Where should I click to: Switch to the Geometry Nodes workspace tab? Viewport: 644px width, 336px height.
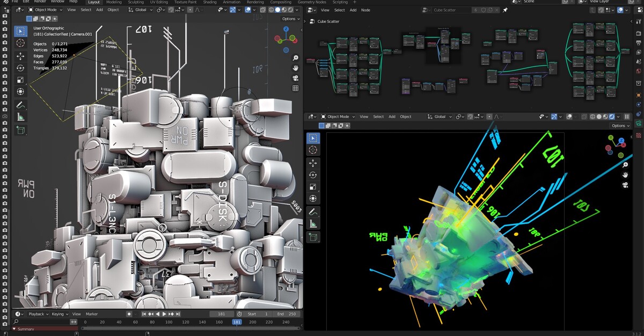pyautogui.click(x=311, y=2)
